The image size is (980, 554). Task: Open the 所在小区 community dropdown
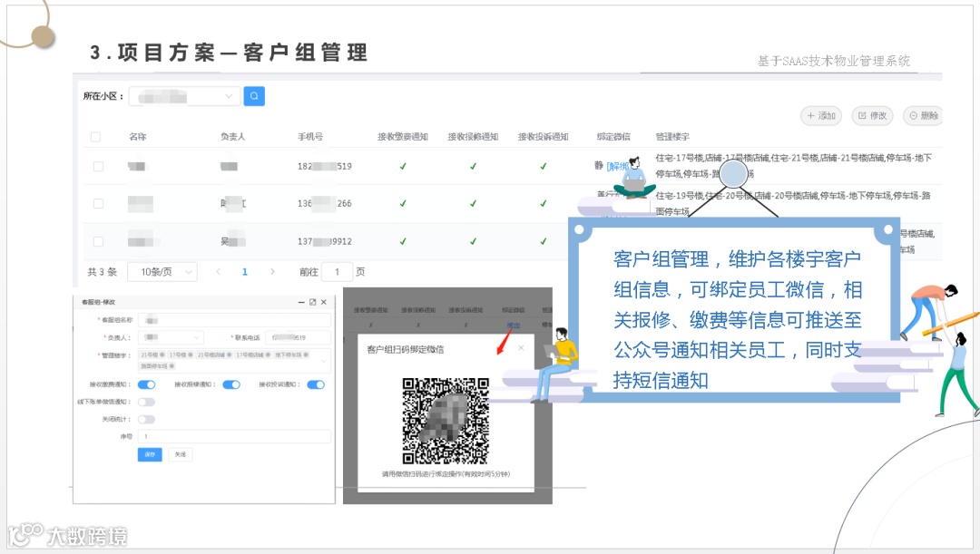click(x=184, y=96)
